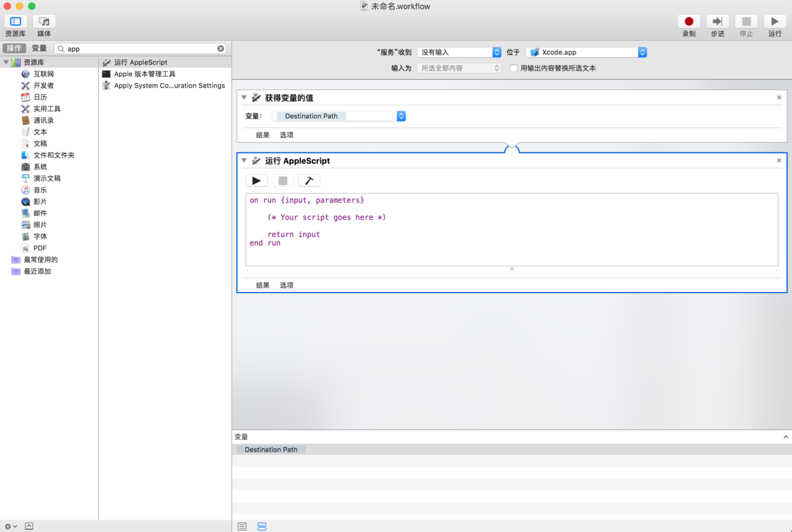Show the log list view
The image size is (792, 532).
(x=242, y=526)
